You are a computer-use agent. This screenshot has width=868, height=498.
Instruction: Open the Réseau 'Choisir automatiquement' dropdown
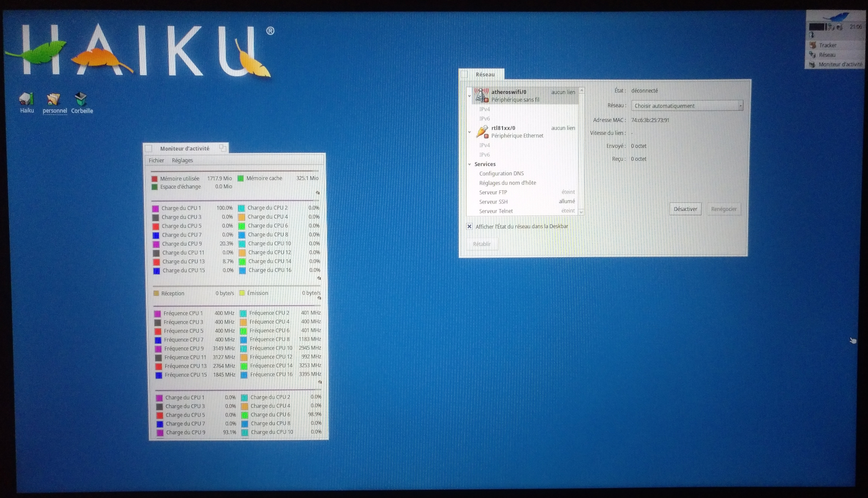687,105
